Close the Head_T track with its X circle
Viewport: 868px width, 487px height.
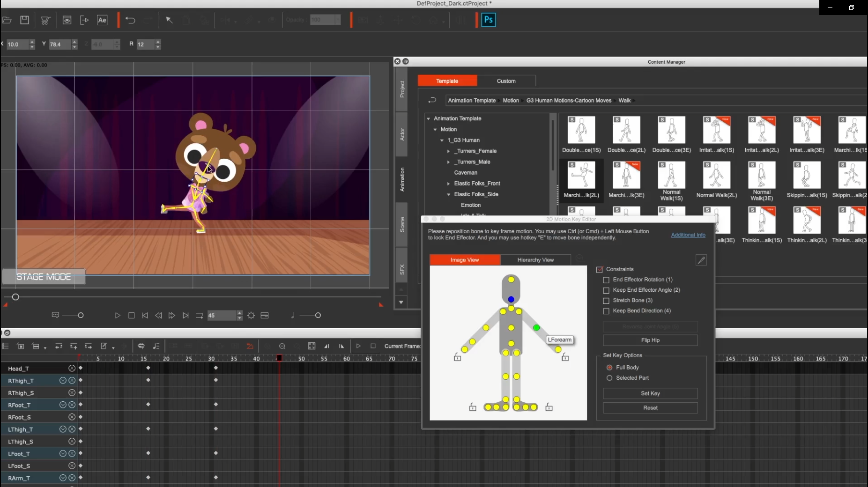pos(72,369)
